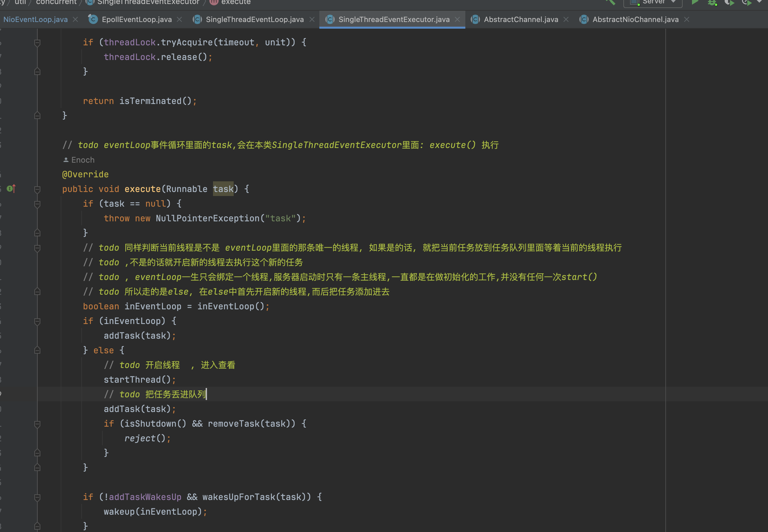768x532 pixels.
Task: Click the comment 把任务丢进队列
Action: tap(176, 394)
